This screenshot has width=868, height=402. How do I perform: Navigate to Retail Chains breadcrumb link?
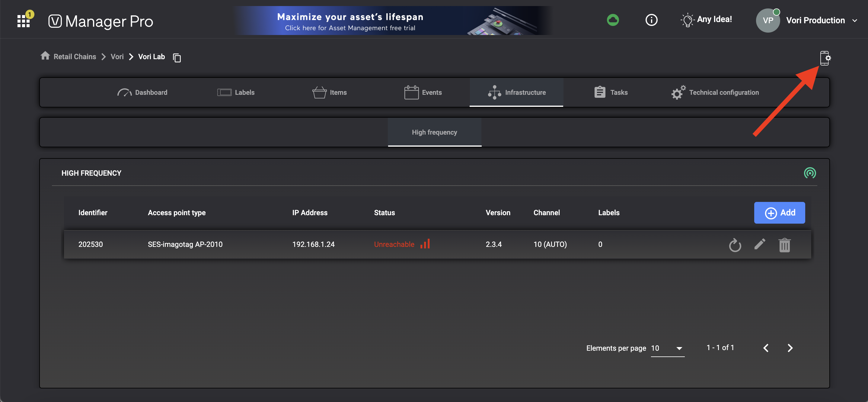click(x=75, y=57)
